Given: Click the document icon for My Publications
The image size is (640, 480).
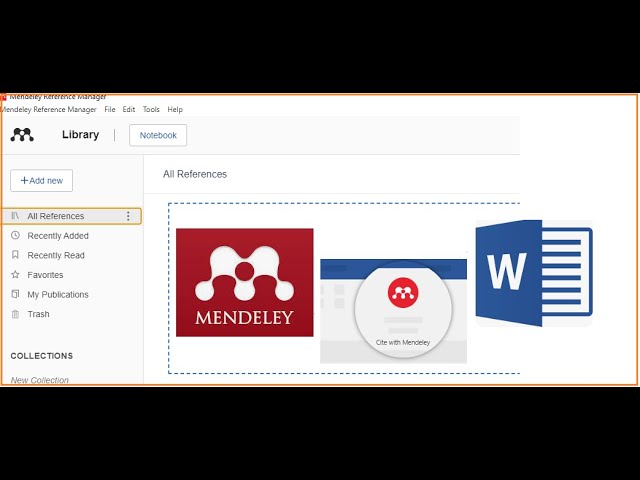Looking at the screenshot, I should 15,294.
